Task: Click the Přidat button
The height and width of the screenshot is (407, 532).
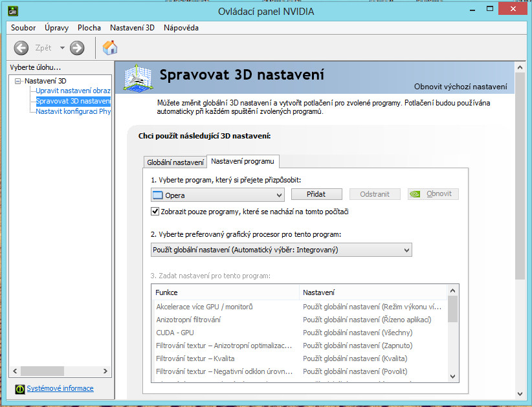Action: 316,194
